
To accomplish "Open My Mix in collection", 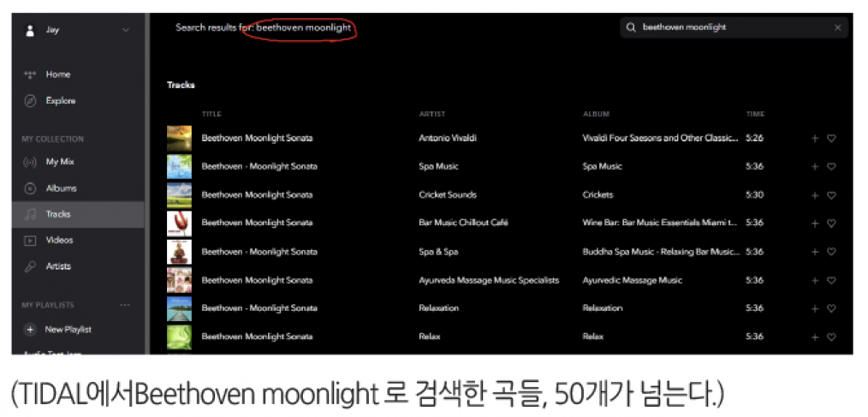I will tap(60, 162).
